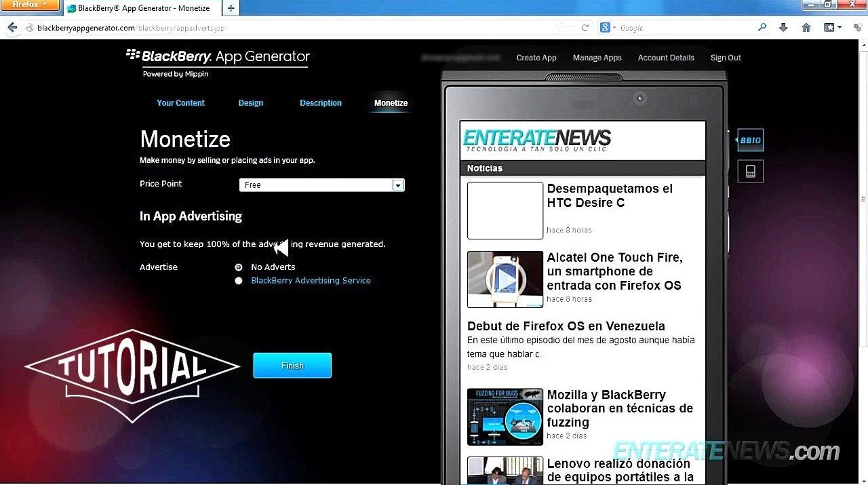Click the Sign Out link
868x485 pixels.
pos(726,58)
